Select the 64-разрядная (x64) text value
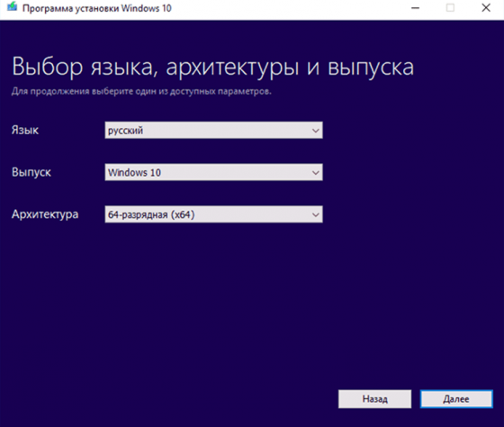 pos(151,214)
